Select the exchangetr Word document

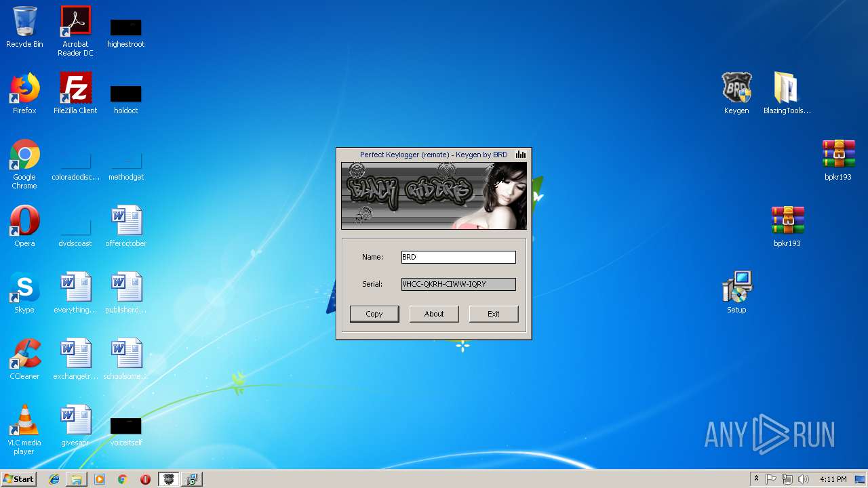(x=75, y=359)
